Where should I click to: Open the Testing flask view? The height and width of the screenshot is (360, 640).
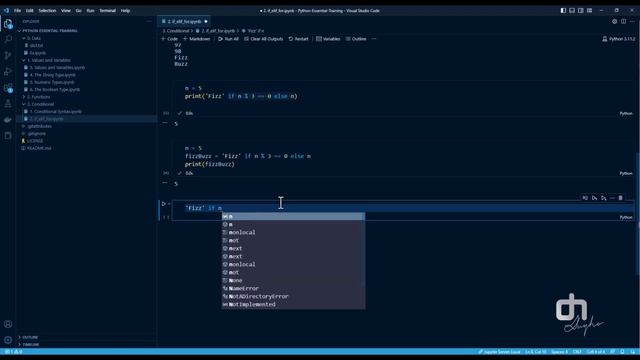(x=8, y=104)
